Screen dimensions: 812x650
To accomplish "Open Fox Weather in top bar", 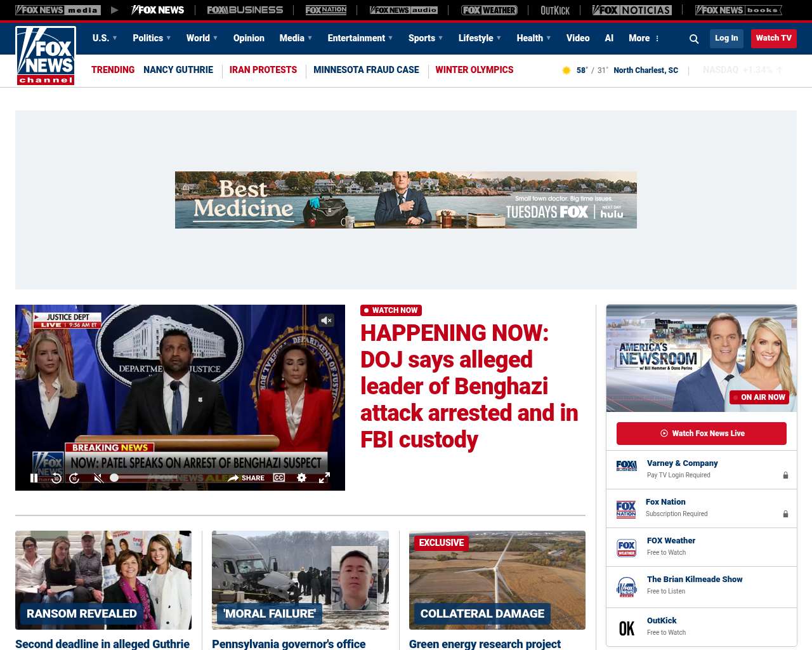I will (489, 10).
